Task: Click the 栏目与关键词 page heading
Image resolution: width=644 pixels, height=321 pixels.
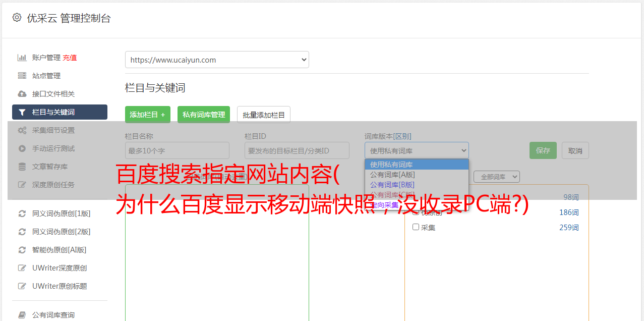Action: point(155,88)
